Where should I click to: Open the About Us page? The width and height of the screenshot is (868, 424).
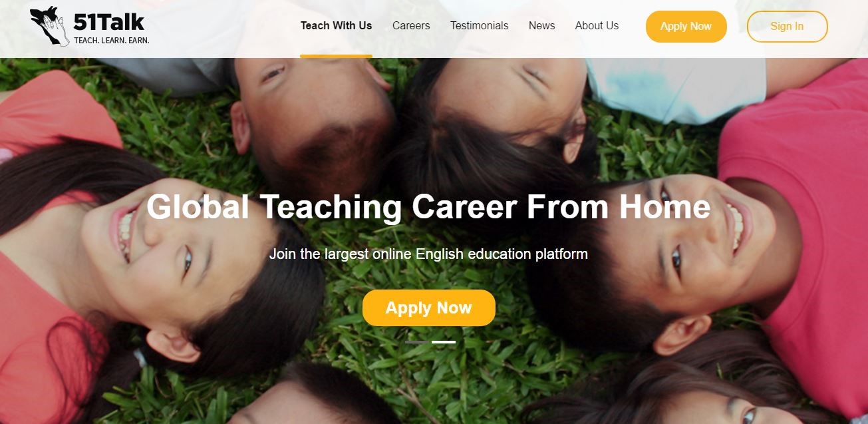597,26
